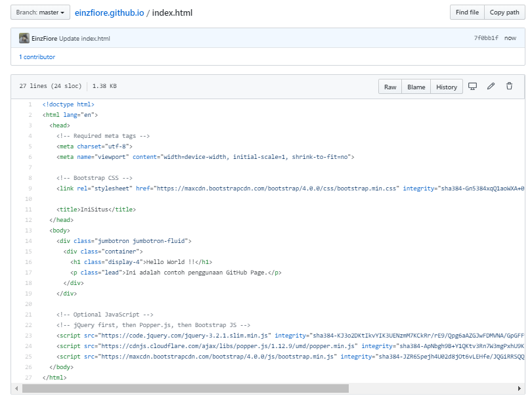Open commit hash 7f0bb1f
Viewport: 532px width, 398px height.
486,39
